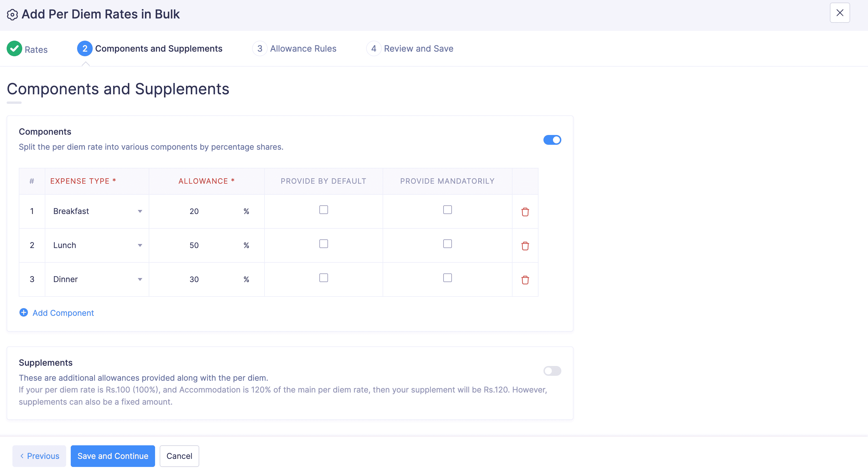Delete the Lunch component row
This screenshot has height=473, width=868.
pyautogui.click(x=525, y=246)
